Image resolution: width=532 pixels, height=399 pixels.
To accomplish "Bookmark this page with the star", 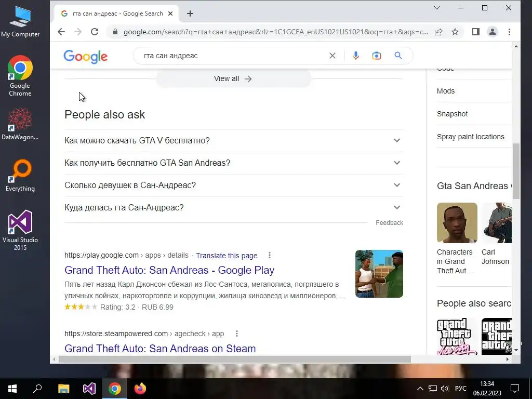I will pos(455,32).
